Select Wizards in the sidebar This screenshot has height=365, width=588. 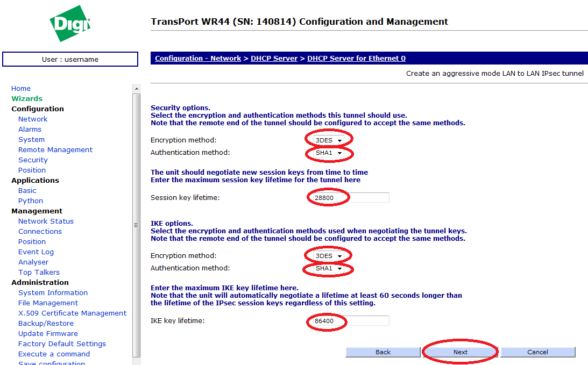(x=27, y=99)
